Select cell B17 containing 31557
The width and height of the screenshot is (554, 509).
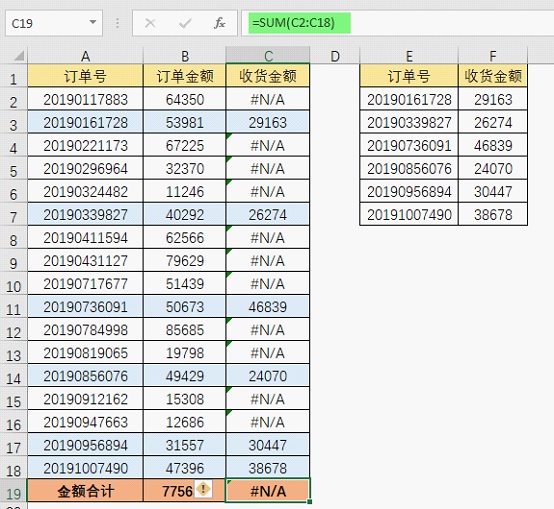pos(184,445)
